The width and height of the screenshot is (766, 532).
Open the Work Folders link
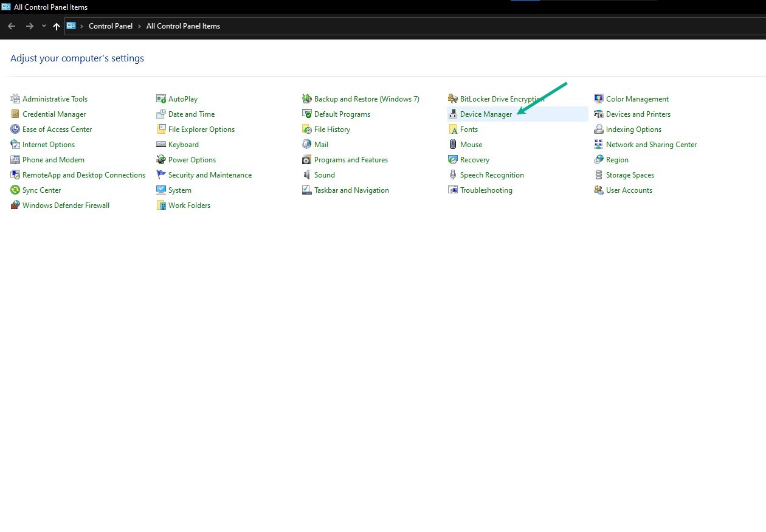pos(189,206)
